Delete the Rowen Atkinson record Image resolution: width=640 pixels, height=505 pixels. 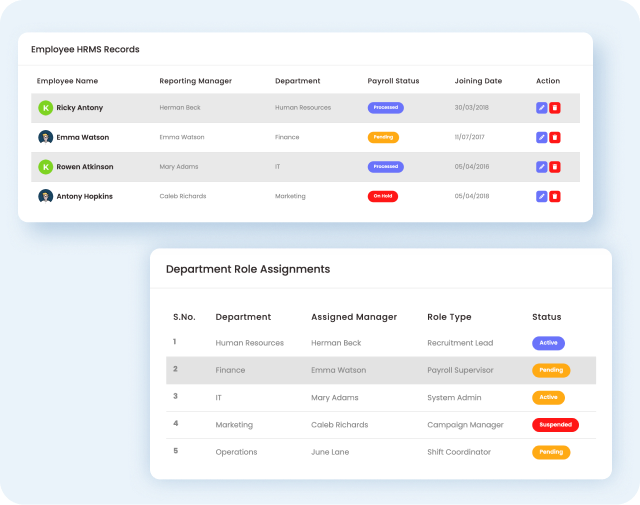click(x=555, y=167)
